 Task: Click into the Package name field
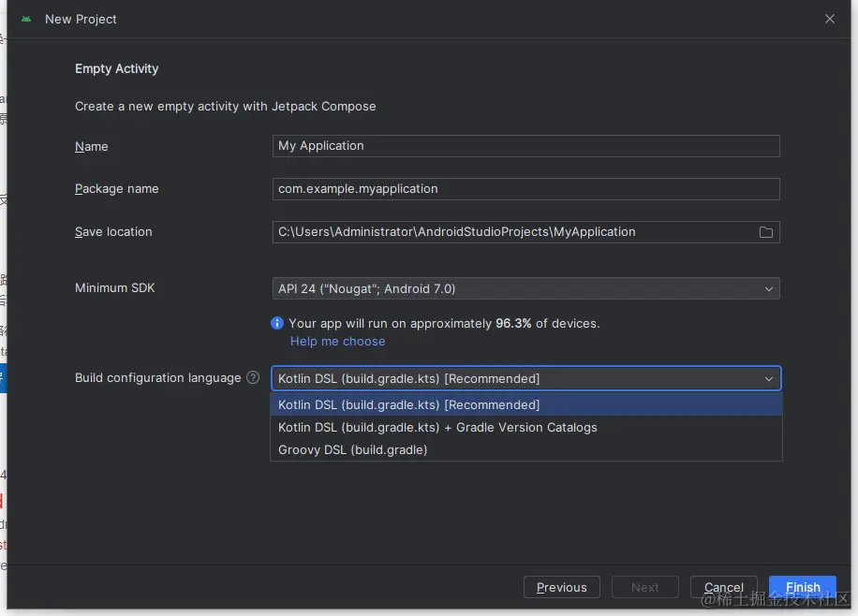[x=525, y=189]
